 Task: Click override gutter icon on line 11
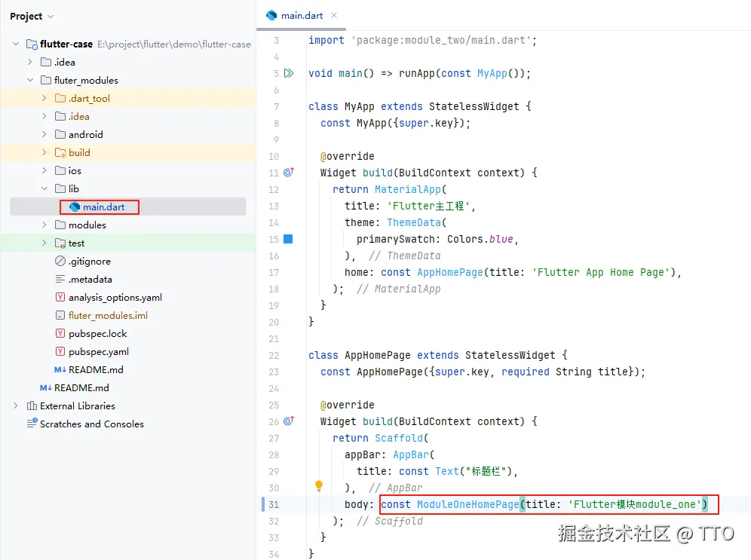(x=288, y=173)
